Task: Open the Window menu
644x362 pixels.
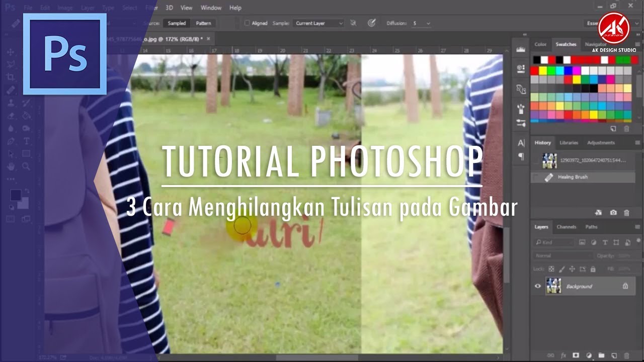Action: 211,8
